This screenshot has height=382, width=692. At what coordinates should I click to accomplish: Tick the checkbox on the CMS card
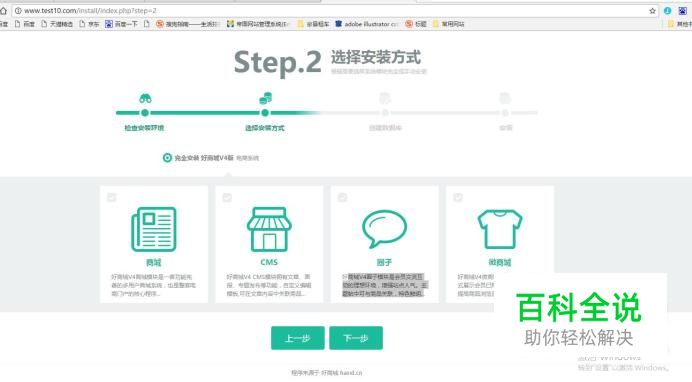click(227, 197)
